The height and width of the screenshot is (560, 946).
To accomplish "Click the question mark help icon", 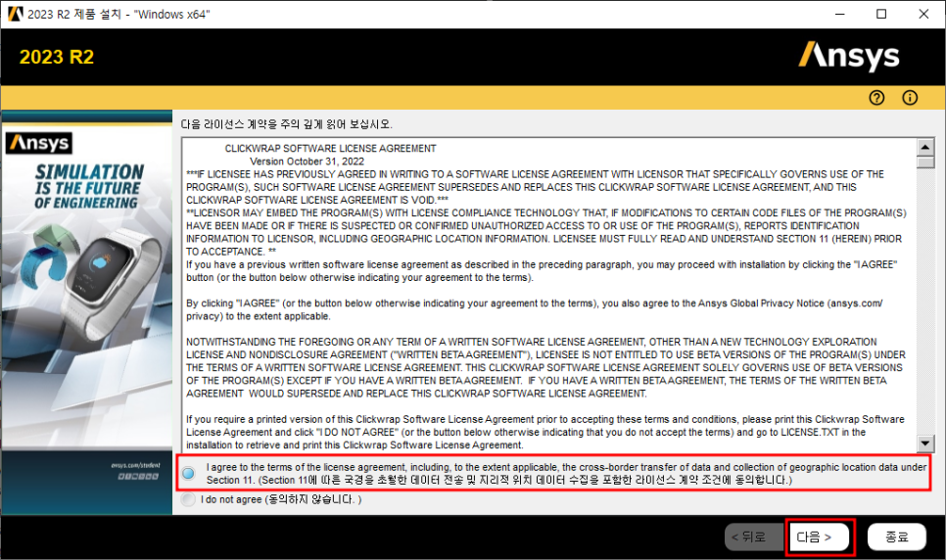I will 876,98.
